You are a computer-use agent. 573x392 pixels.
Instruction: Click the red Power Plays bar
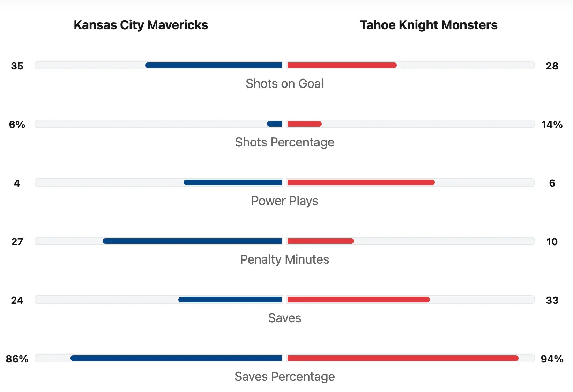361,182
